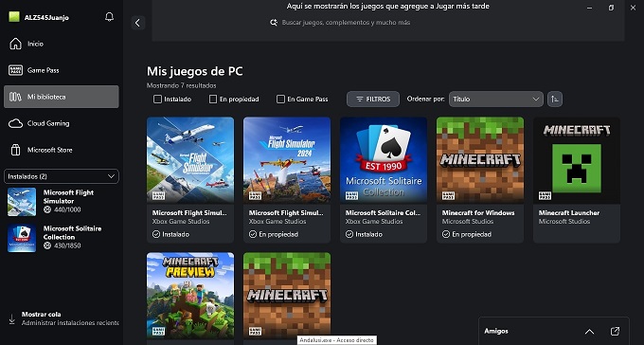644x345 pixels.
Task: Click Microsoft Studios under Minecraft Launcher
Action: [x=564, y=222]
